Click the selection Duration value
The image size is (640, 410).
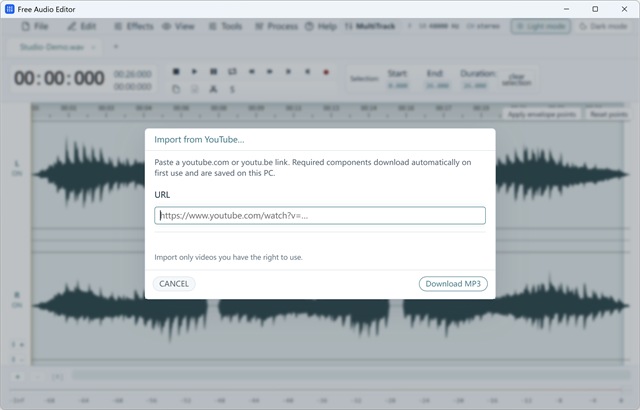(475, 86)
